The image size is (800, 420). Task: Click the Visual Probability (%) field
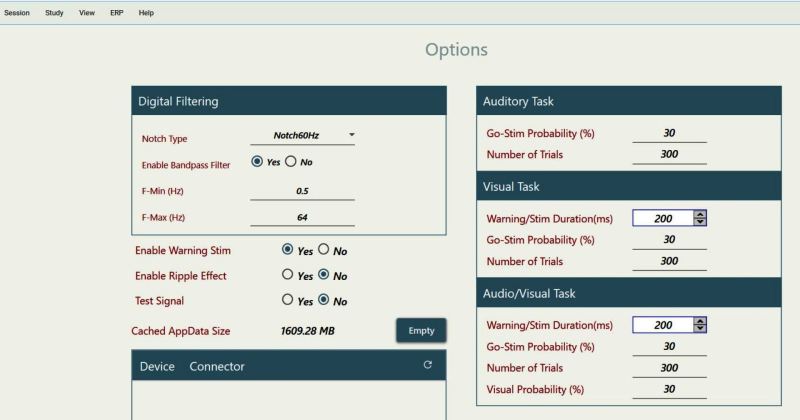pyautogui.click(x=669, y=389)
